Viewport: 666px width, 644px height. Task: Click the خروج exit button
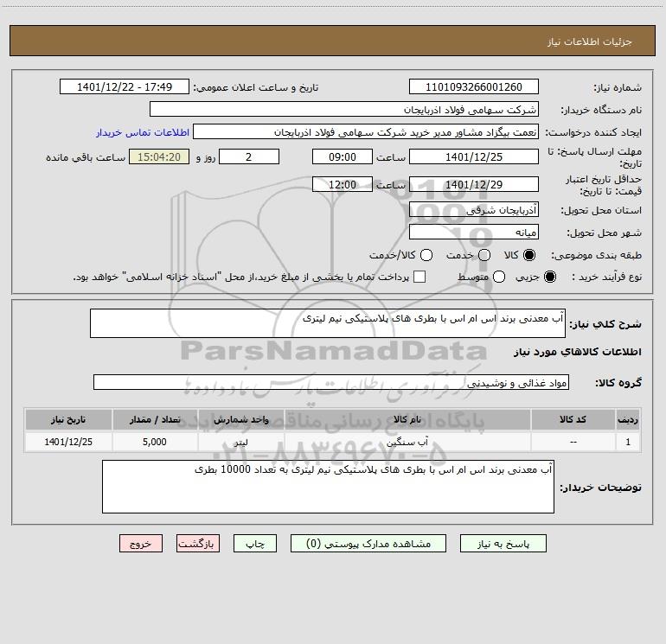pos(141,544)
